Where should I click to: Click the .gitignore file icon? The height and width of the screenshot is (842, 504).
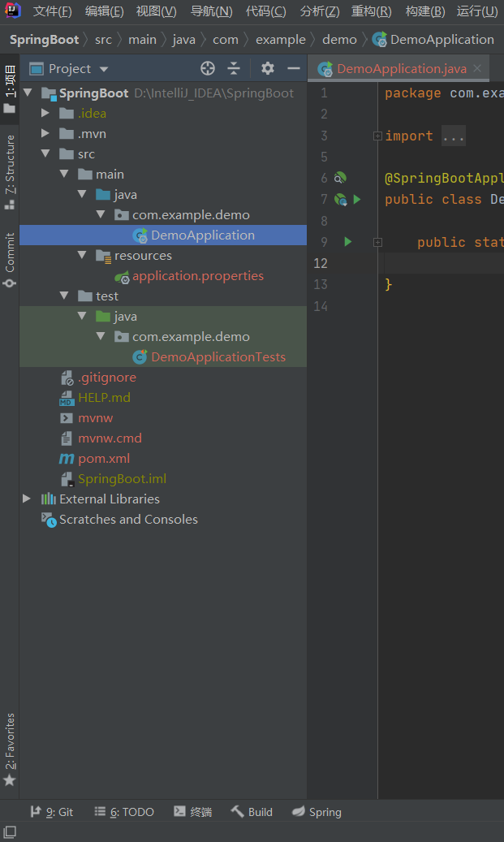tap(67, 378)
